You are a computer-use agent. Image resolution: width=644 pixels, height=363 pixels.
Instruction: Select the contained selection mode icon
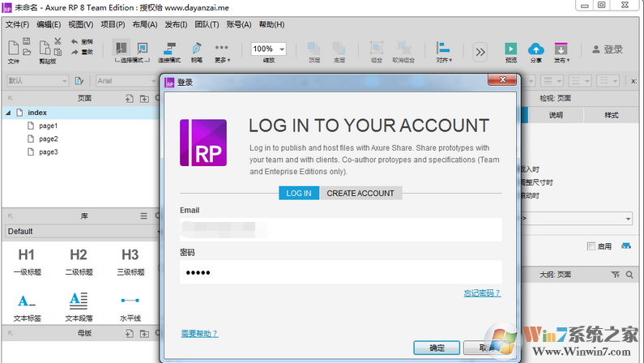pos(142,48)
